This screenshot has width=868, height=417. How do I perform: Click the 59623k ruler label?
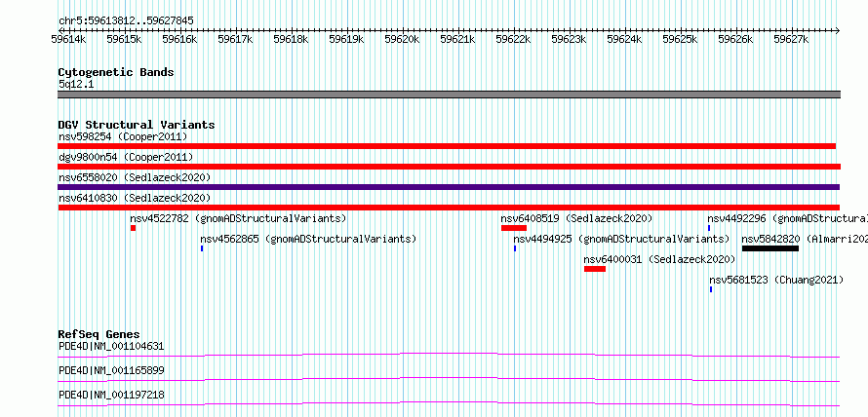point(569,39)
